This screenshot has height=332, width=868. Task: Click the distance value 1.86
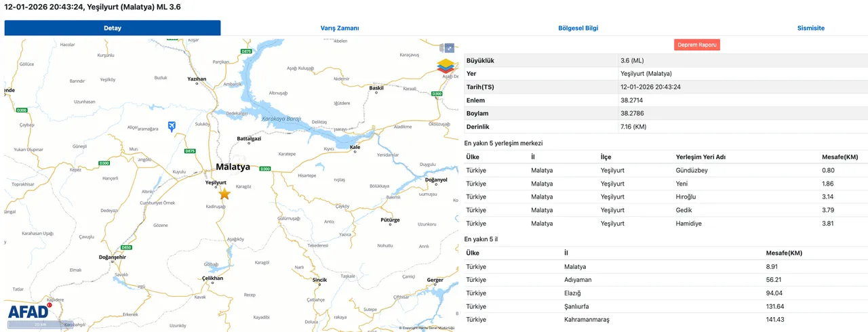point(828,184)
